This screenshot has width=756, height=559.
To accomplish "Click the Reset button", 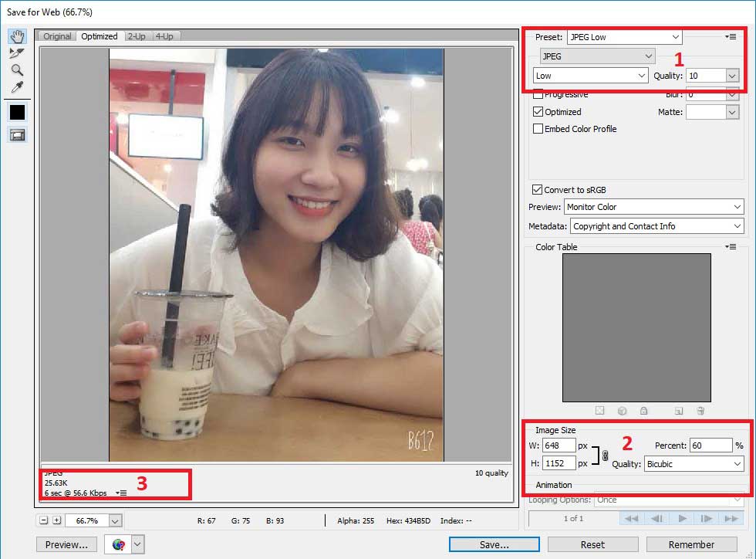I will pyautogui.click(x=592, y=544).
